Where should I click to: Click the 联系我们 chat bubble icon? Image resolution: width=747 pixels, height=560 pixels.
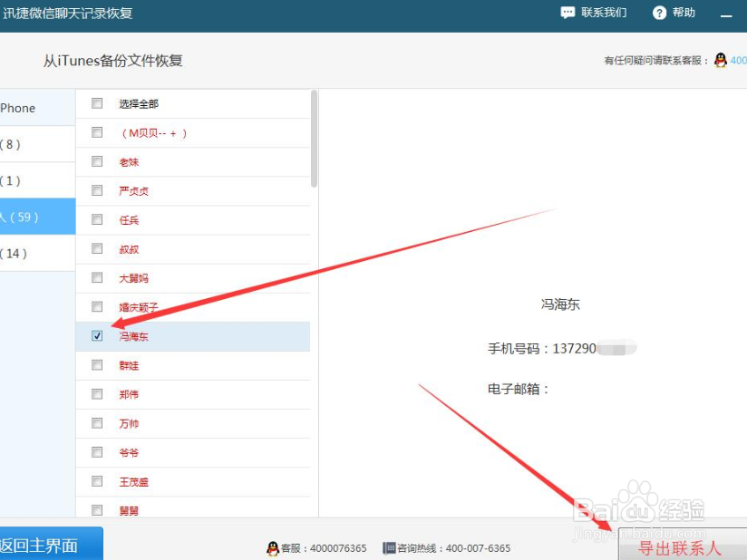point(568,13)
